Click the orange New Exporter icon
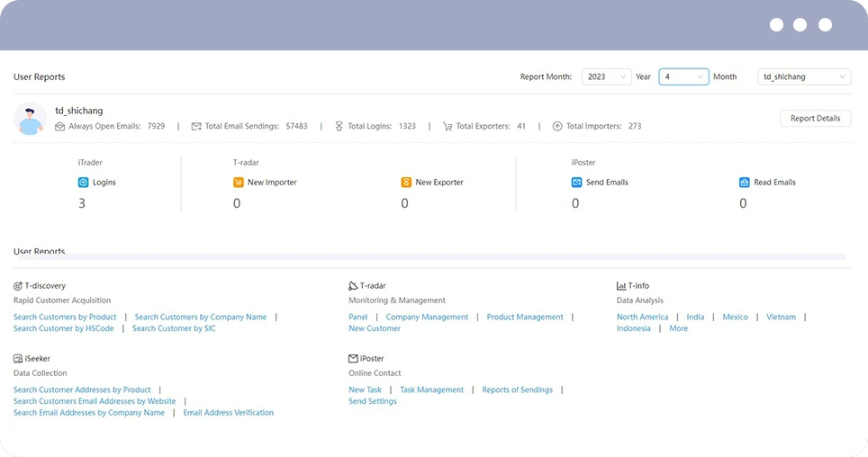Image resolution: width=868 pixels, height=457 pixels. tap(406, 182)
